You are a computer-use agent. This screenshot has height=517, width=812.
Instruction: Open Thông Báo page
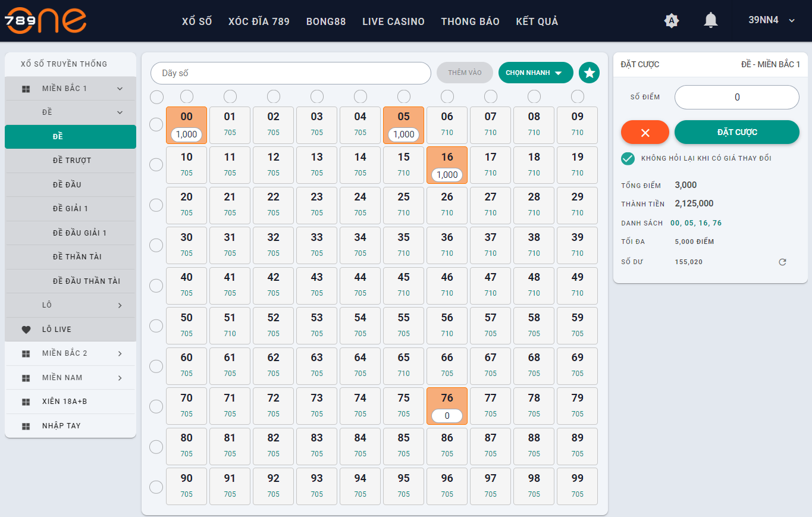470,21
